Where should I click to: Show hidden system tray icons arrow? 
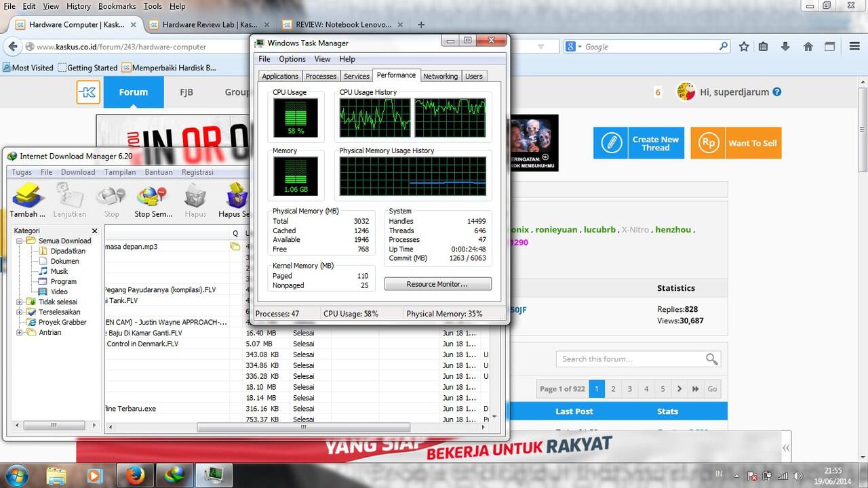(x=736, y=475)
